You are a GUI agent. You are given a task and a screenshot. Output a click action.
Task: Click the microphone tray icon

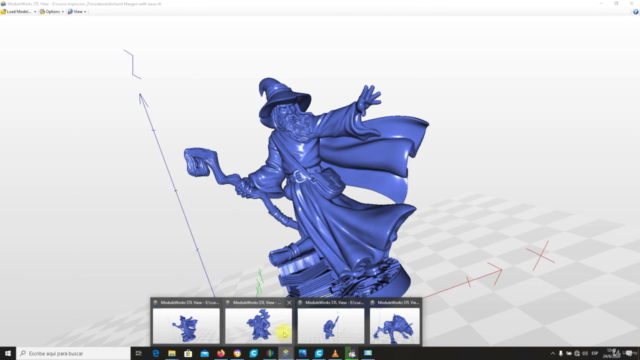tap(561, 353)
